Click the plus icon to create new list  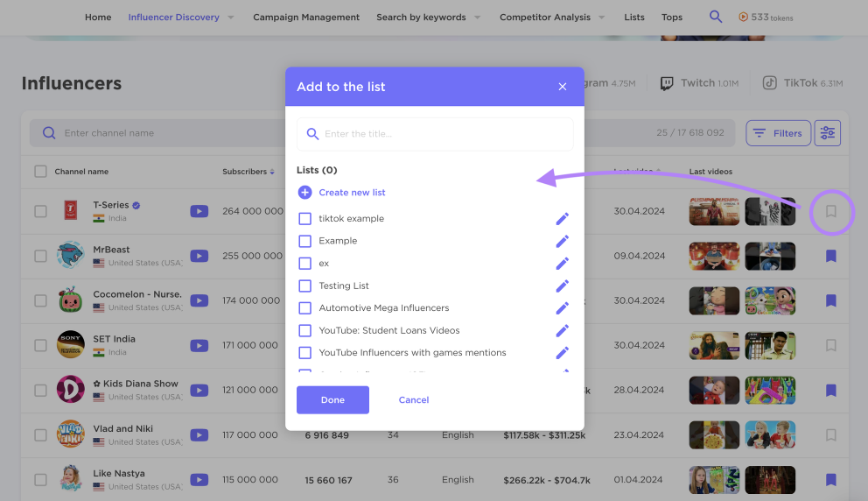coord(304,193)
